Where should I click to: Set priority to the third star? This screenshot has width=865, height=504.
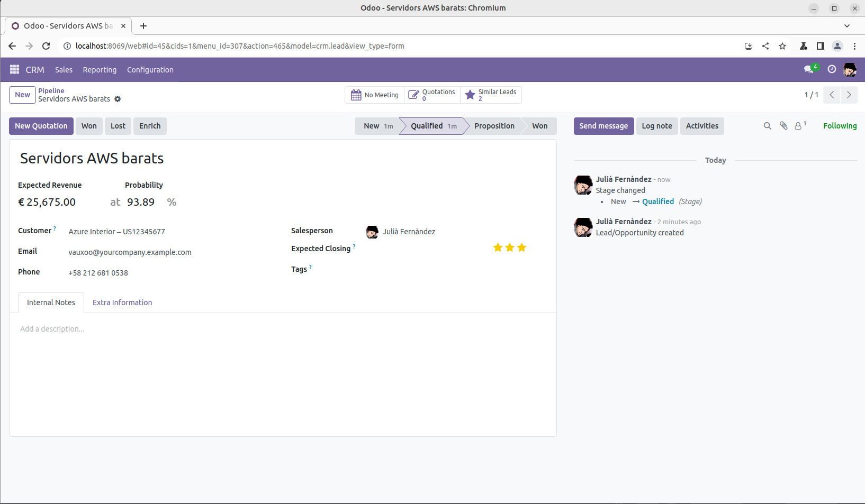tap(522, 248)
